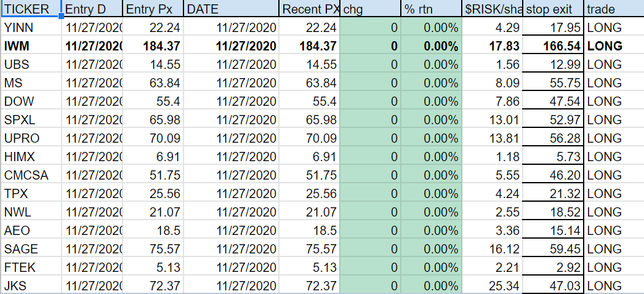Select SAGE risk per share 16.12
Viewport: 644px width, 294px height.
(x=492, y=249)
